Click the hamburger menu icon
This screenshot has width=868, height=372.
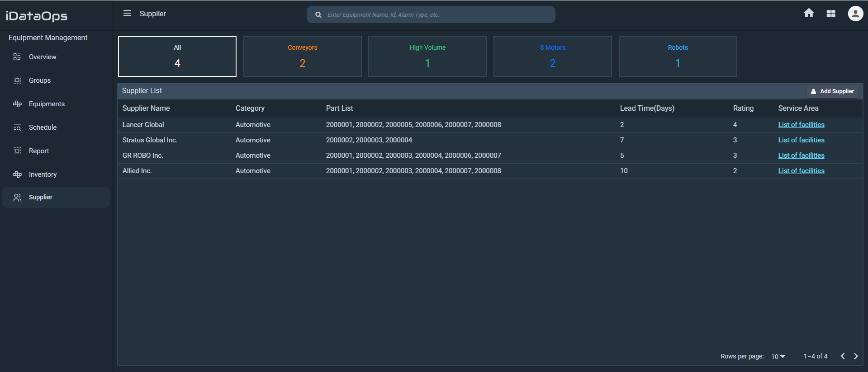pyautogui.click(x=127, y=14)
